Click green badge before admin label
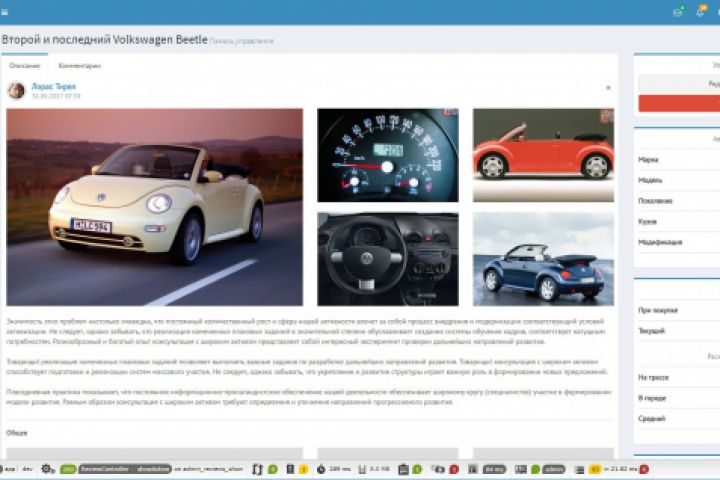This screenshot has height=480, width=720. 535,469
